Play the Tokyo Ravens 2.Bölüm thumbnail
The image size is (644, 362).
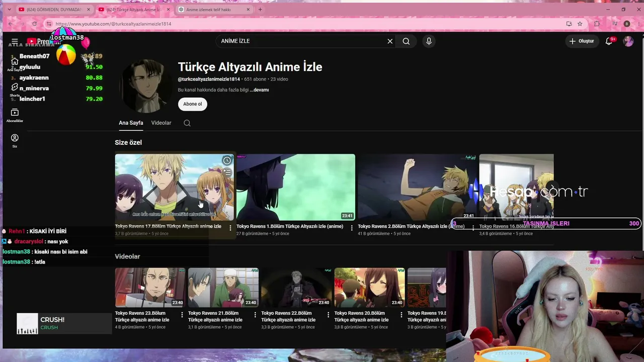pyautogui.click(x=417, y=187)
